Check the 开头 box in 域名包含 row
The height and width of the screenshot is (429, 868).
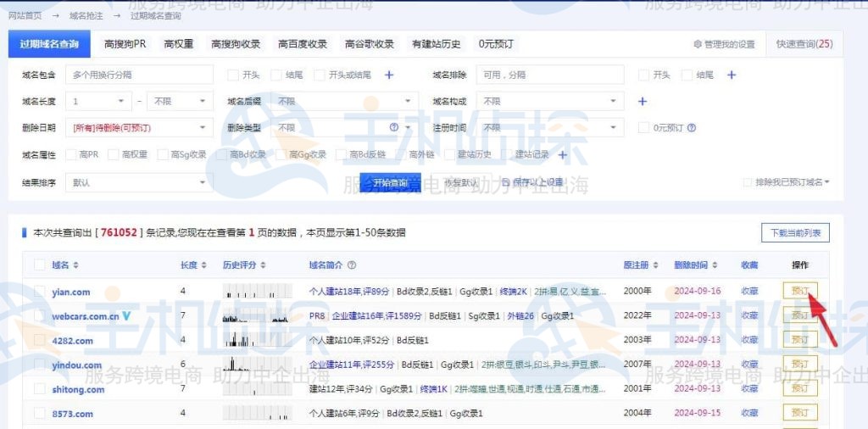(x=233, y=75)
